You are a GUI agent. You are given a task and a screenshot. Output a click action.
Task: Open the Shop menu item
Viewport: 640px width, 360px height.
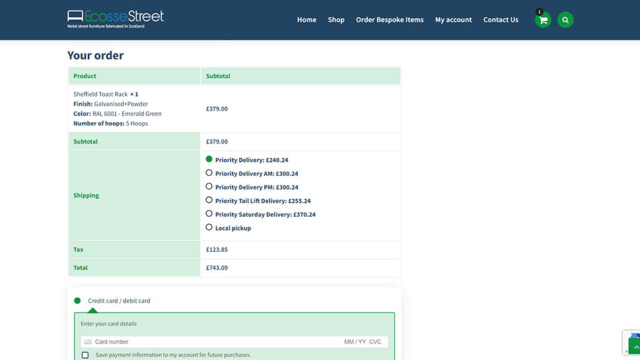tap(336, 20)
